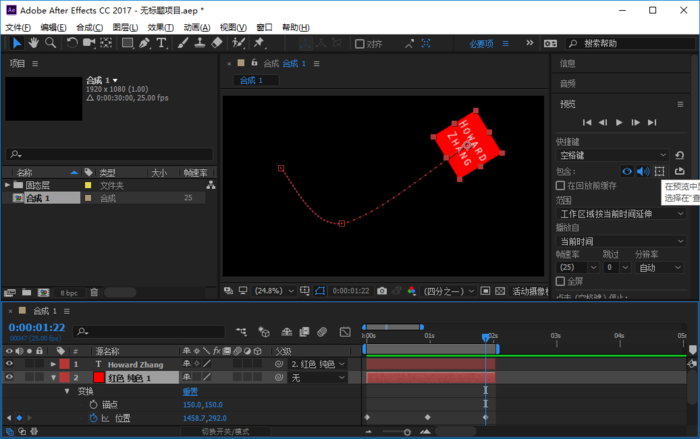700x439 pixels.
Task: Toggle include audio speaker in preview panel
Action: (643, 171)
